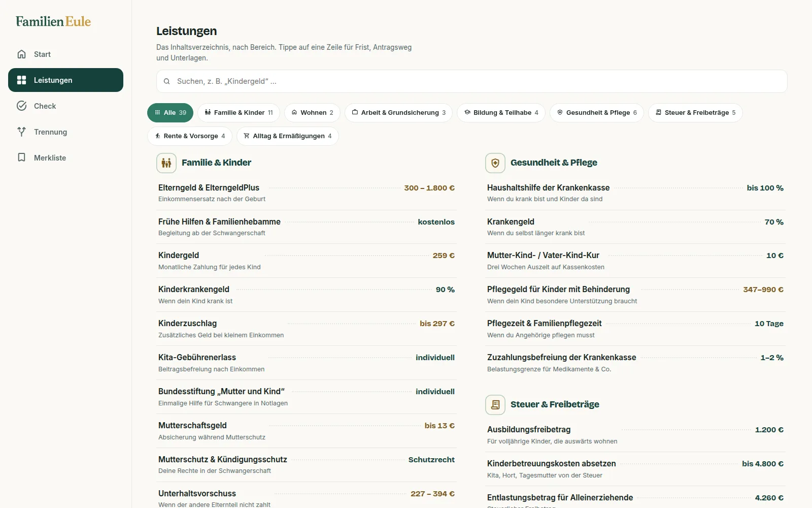Filter by Familie & Kinder chip
Viewport: 812px width, 508px height.
coord(239,113)
